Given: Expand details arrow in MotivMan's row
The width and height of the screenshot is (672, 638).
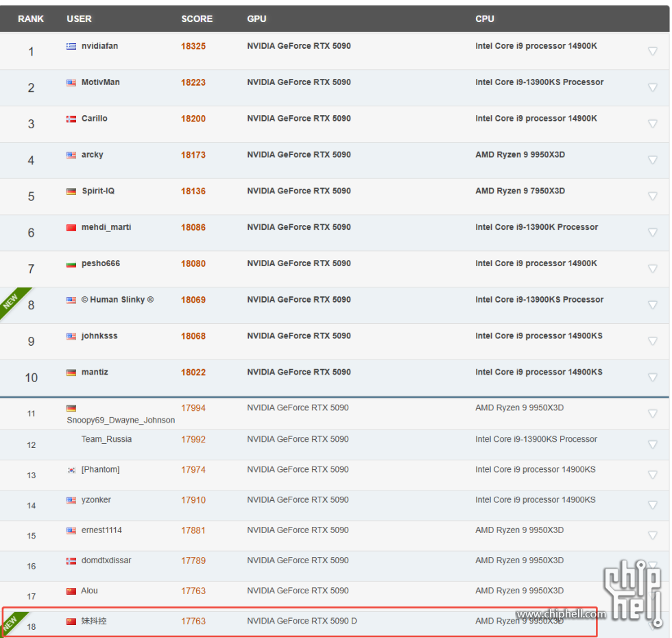Looking at the screenshot, I should coord(652,88).
